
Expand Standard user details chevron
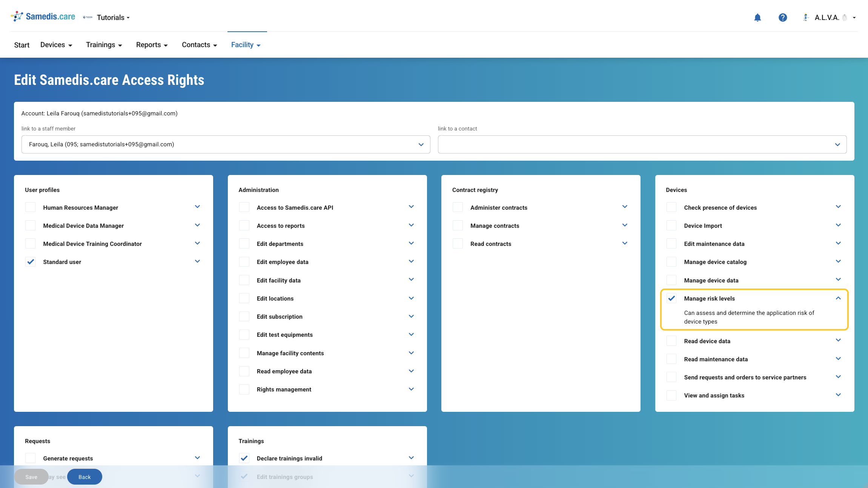pos(197,261)
